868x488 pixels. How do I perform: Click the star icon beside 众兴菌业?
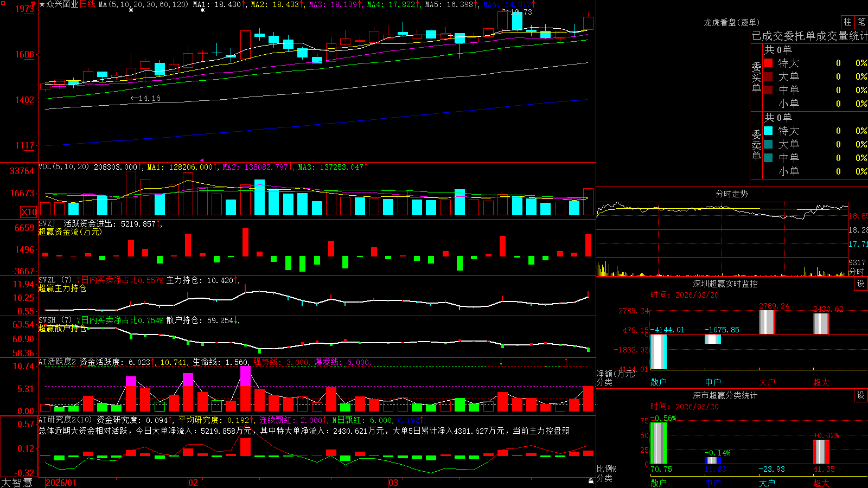pyautogui.click(x=42, y=4)
